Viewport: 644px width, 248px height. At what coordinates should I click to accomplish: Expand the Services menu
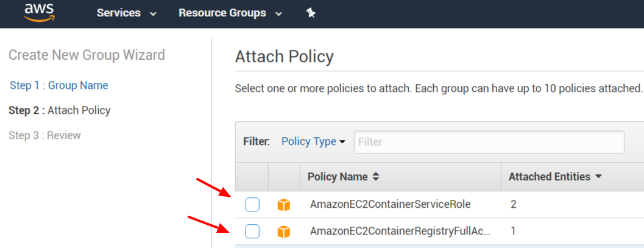point(126,13)
